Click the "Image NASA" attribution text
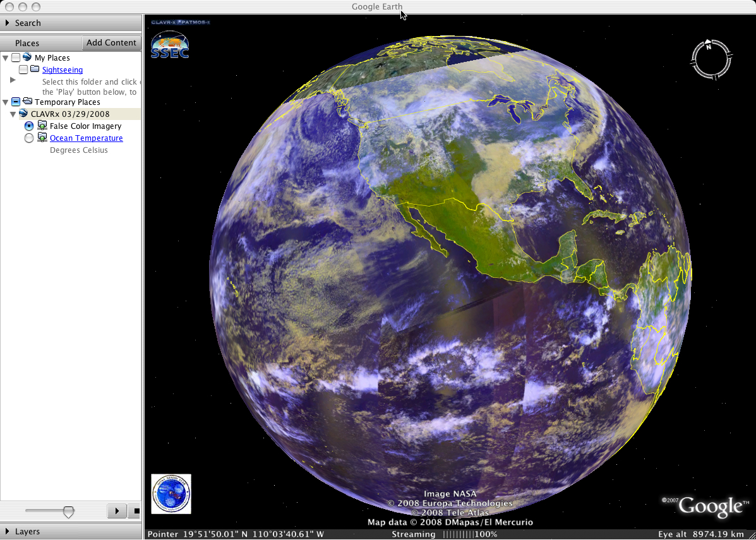 tap(450, 494)
